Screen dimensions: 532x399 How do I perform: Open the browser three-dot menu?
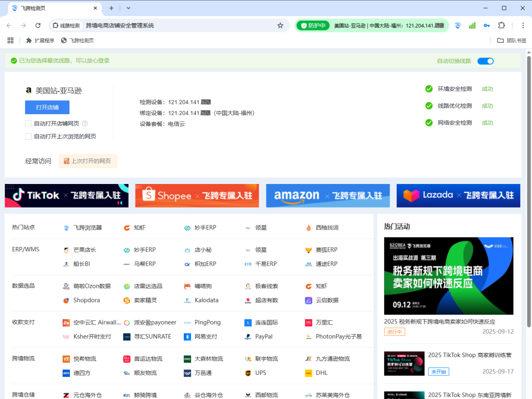(x=523, y=25)
